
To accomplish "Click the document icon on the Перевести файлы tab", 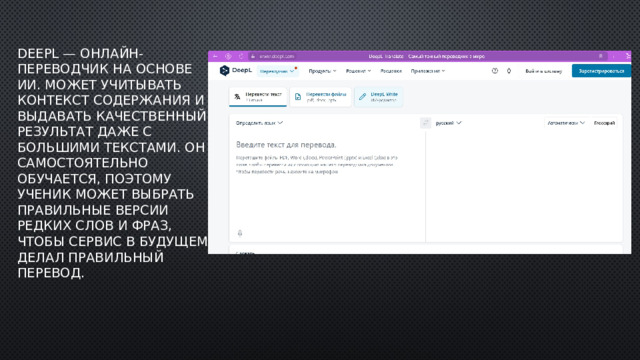I will 298,97.
